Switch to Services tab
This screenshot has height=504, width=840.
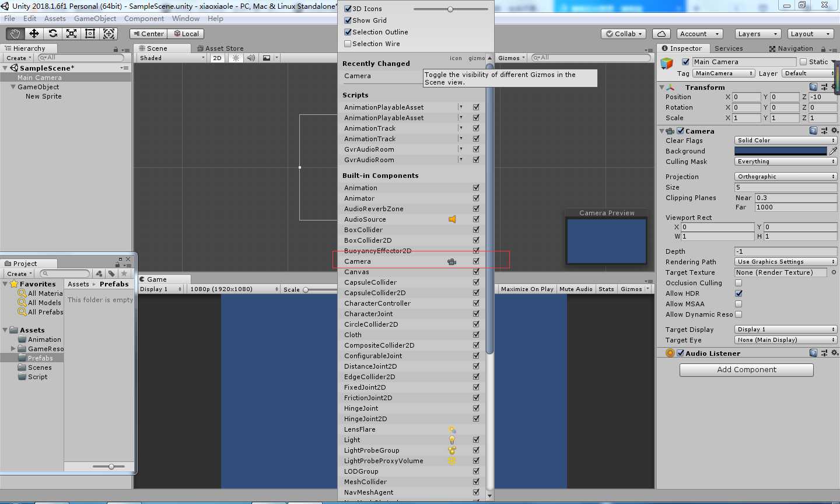729,48
